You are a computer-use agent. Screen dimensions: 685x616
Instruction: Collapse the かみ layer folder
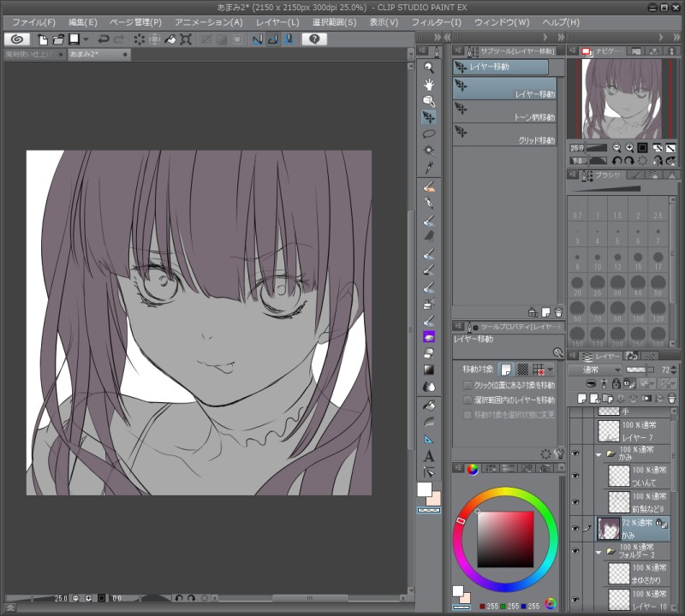click(599, 454)
